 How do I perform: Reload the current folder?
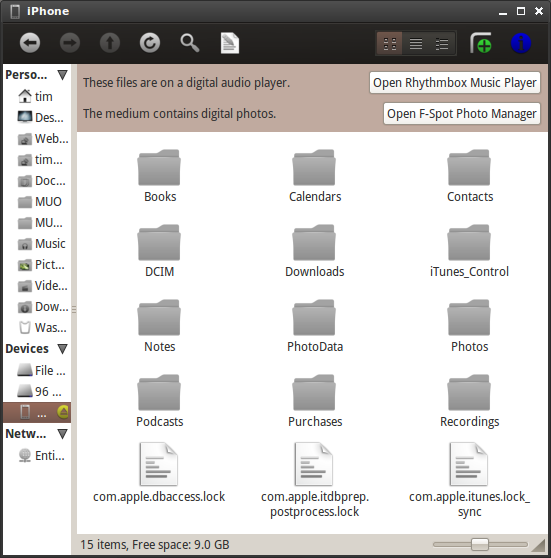(x=149, y=43)
